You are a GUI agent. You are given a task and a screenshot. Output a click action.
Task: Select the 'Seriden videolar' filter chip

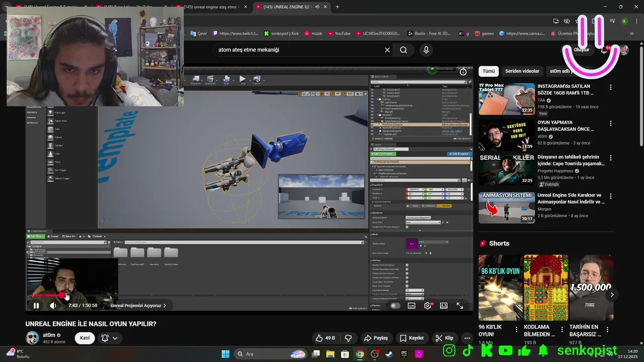522,71
